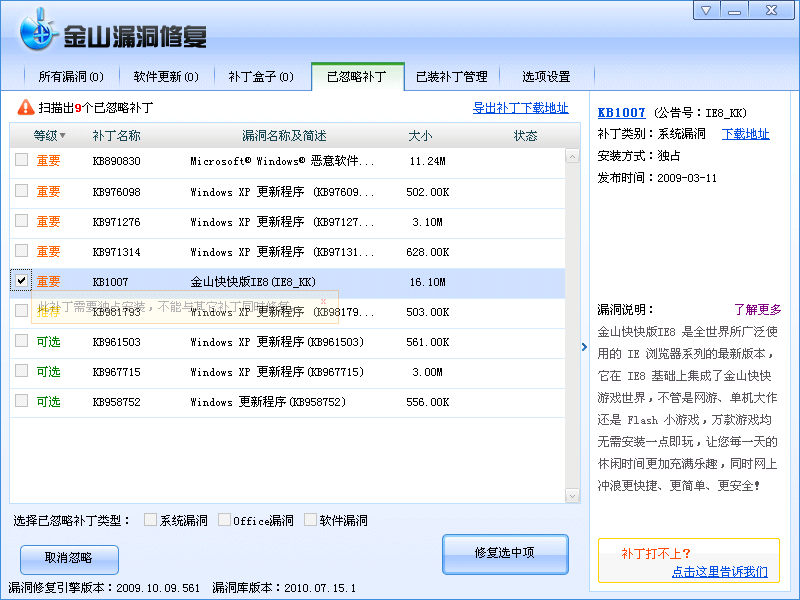Click the Windows 更新程序 (KB958752) description
Viewport: 800px width, 600px height.
(x=268, y=402)
